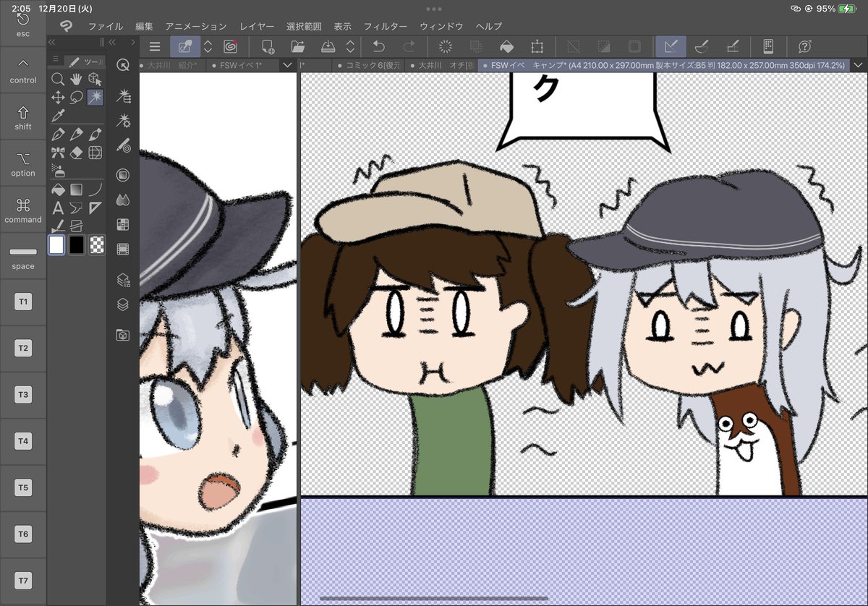868x606 pixels.
Task: Hold the command modifier key
Action: 23,210
